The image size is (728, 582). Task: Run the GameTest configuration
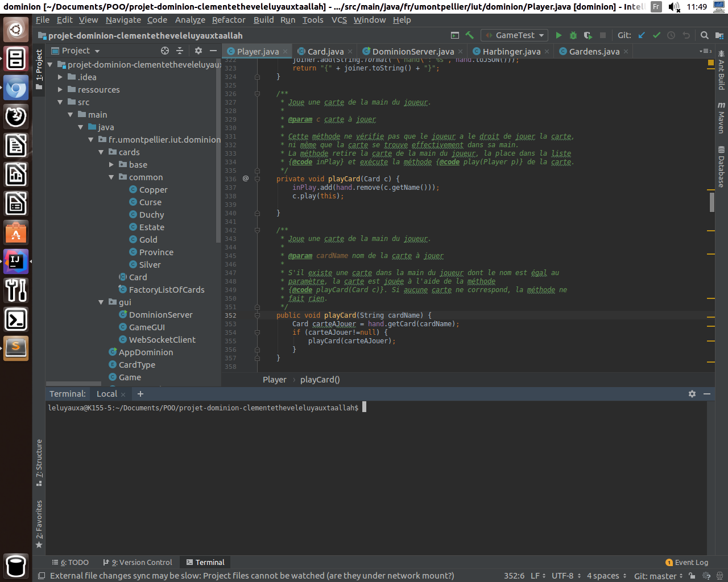pos(559,35)
